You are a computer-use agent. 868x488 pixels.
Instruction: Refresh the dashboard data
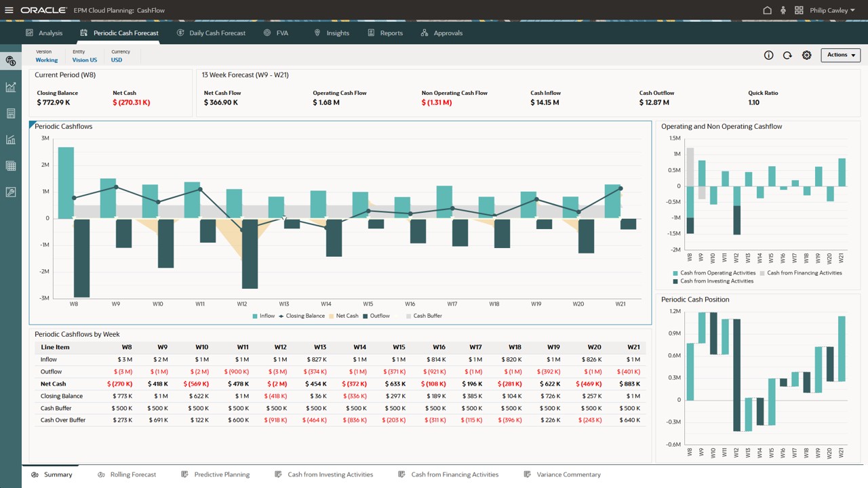[787, 55]
